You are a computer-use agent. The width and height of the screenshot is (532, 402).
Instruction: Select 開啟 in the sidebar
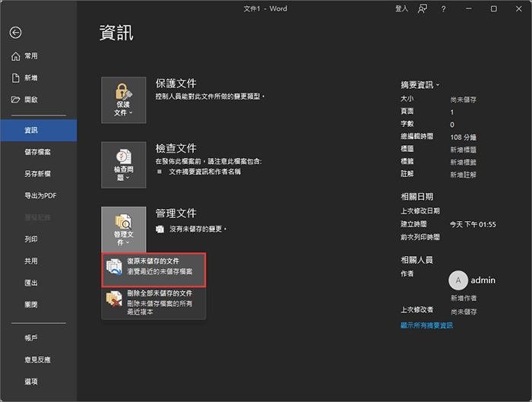[38, 100]
